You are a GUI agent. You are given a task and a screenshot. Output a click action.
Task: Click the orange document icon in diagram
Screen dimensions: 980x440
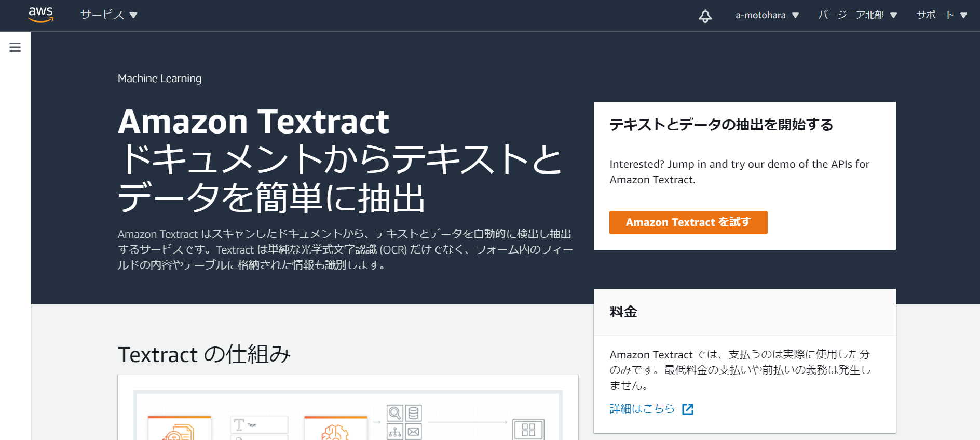[179, 432]
